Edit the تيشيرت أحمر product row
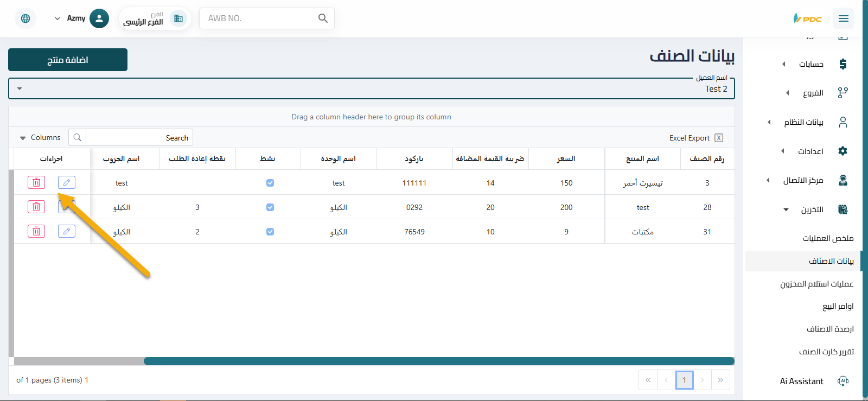The width and height of the screenshot is (868, 401). (67, 182)
